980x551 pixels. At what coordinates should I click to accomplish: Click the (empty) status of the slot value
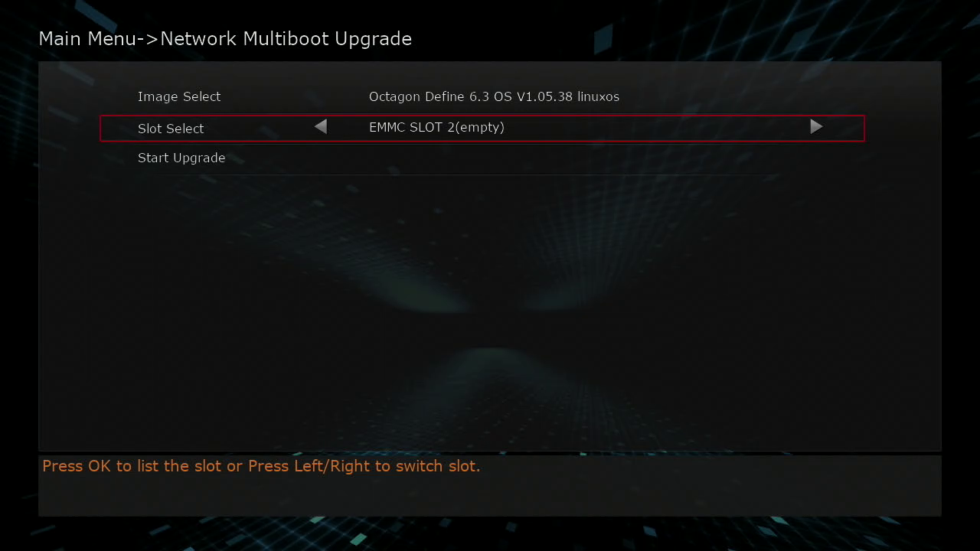click(x=480, y=128)
